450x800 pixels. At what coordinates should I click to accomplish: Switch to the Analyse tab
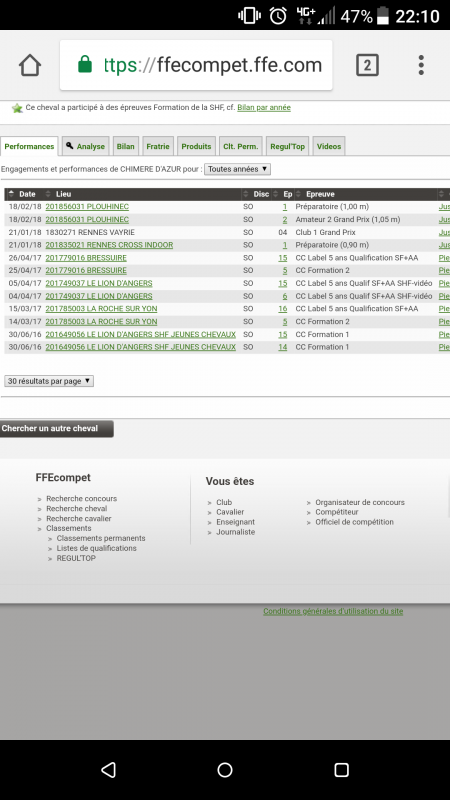click(85, 146)
